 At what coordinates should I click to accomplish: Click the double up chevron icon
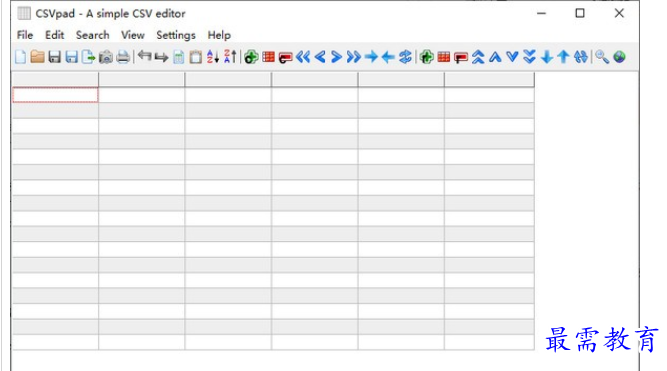[x=478, y=57]
